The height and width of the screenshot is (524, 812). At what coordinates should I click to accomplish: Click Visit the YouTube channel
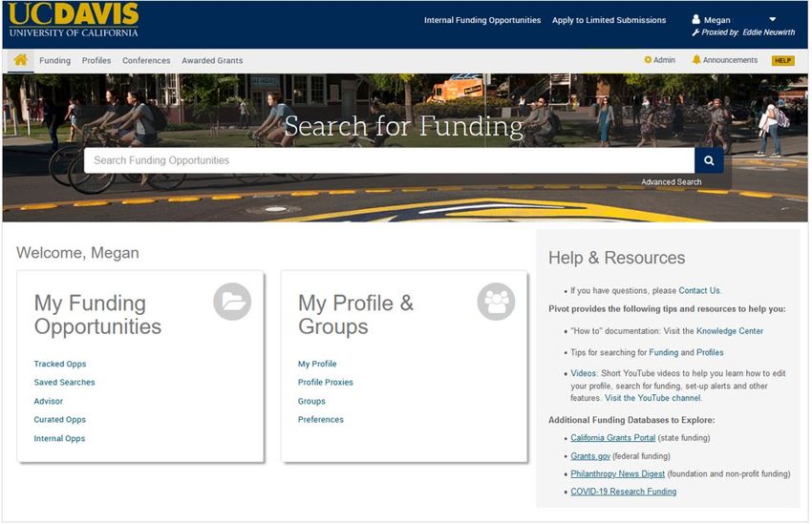coord(654,399)
